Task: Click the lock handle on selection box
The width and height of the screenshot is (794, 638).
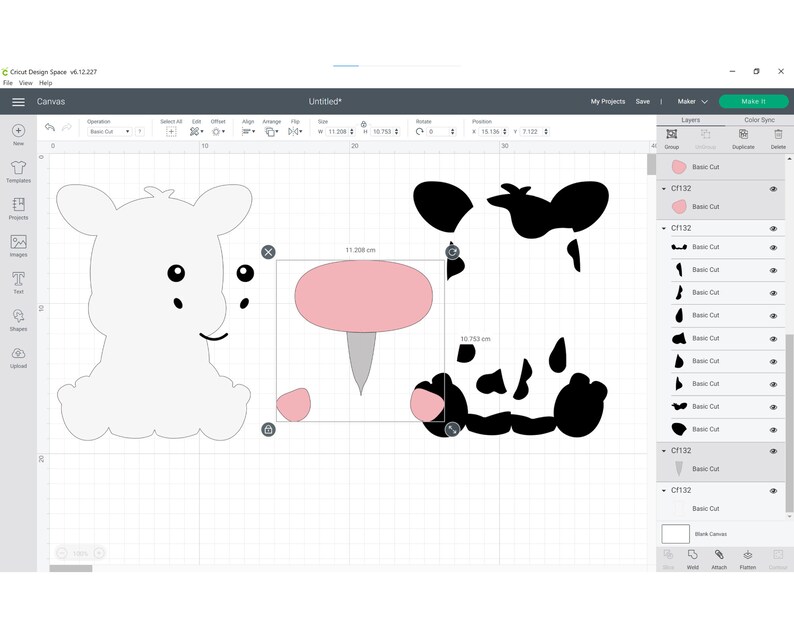Action: point(268,429)
